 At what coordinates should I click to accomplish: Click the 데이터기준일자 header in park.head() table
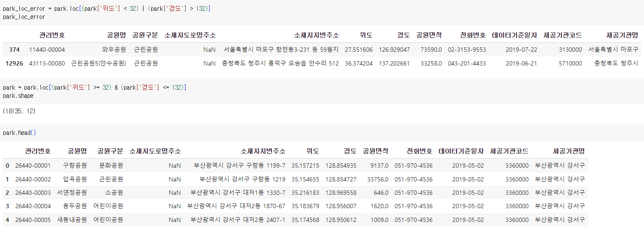point(461,151)
